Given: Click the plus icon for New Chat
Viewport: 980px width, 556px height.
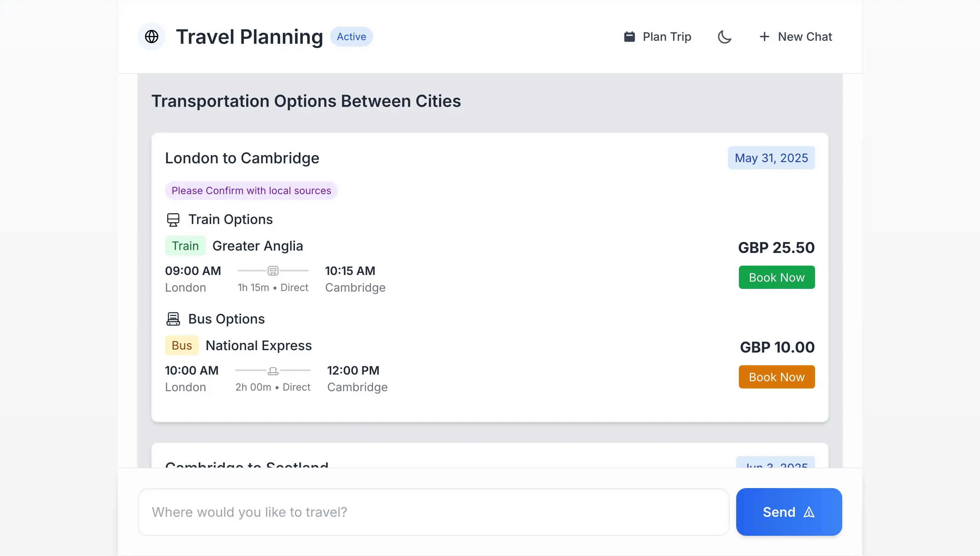Looking at the screenshot, I should 764,37.
